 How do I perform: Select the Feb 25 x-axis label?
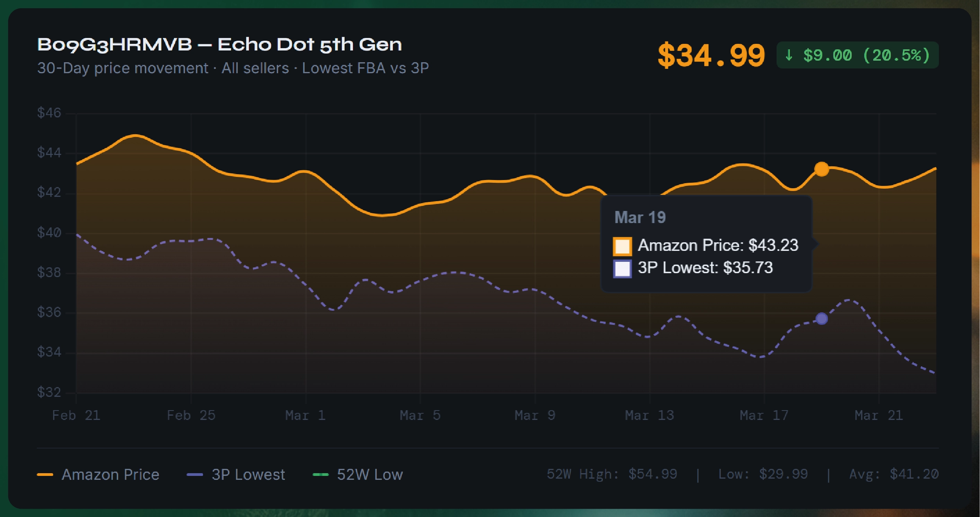pos(191,415)
